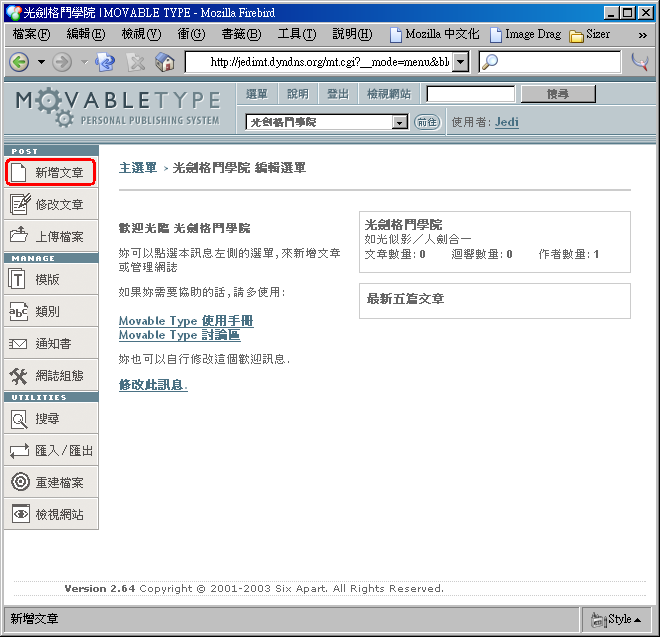The image size is (660, 637).
Task: Open the 模版 templates icon
Action: [17, 279]
